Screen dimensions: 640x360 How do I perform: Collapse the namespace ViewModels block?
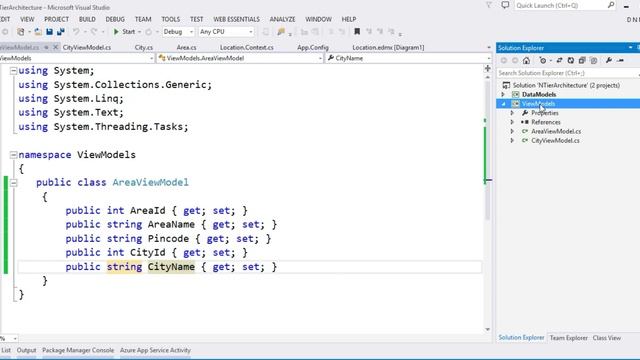[13, 155]
